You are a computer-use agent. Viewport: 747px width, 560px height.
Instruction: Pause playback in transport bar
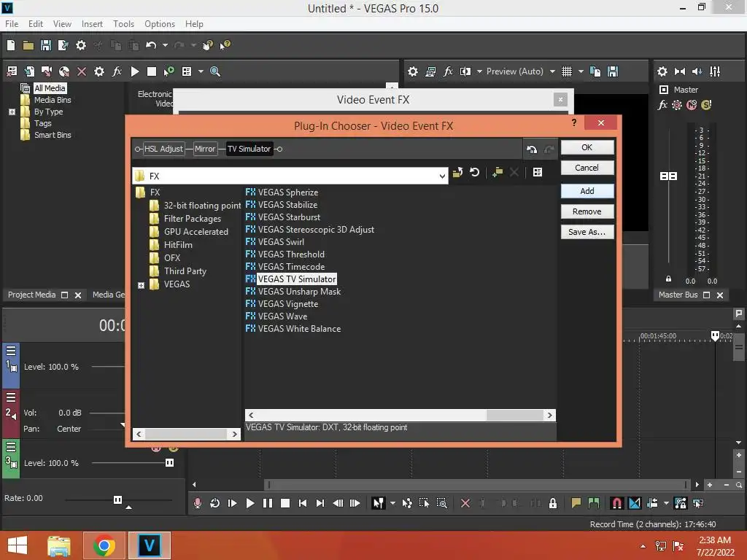click(268, 503)
